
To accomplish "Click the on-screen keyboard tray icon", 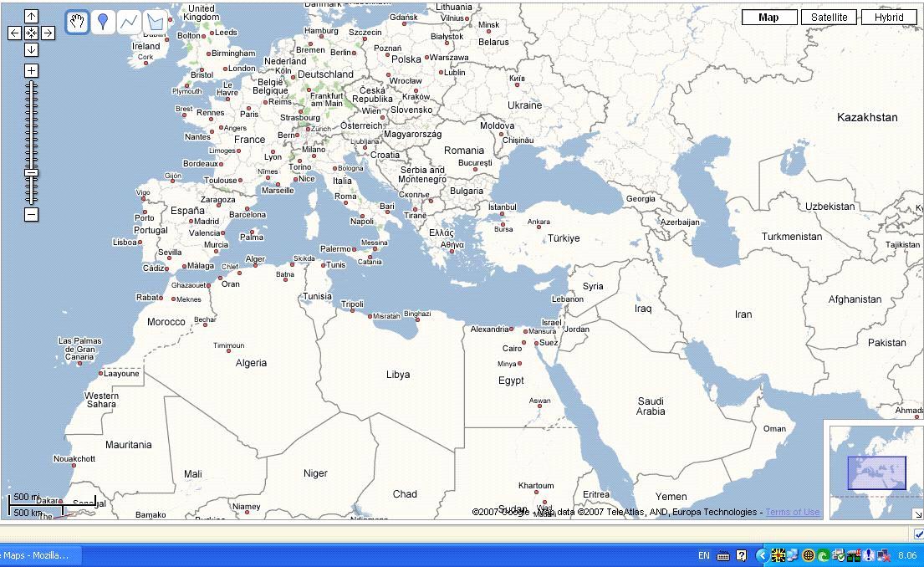I will point(723,556).
